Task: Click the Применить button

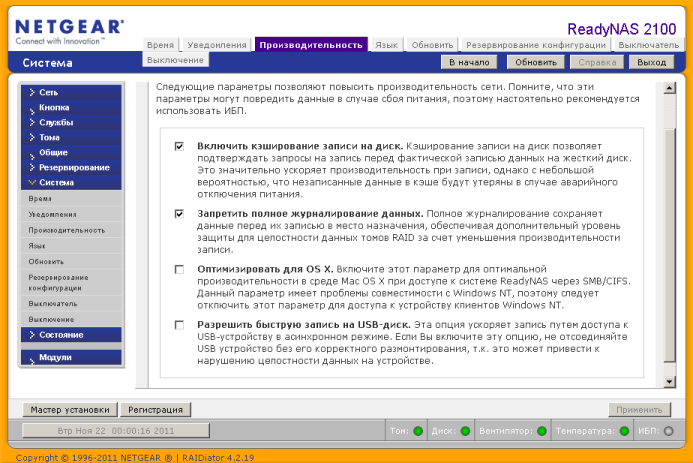Action: [x=640, y=410]
